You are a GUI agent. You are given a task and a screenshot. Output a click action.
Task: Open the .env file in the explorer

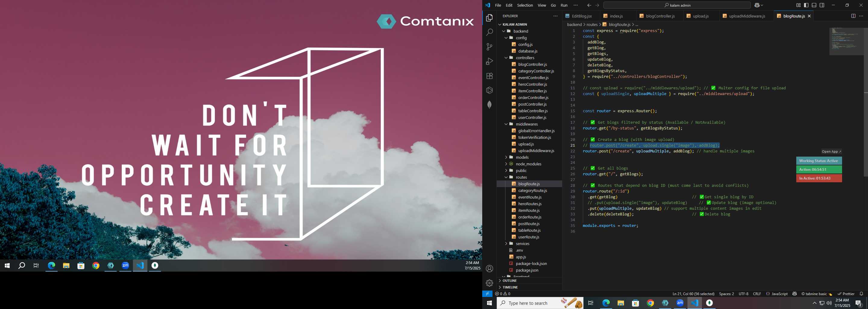[519, 250]
